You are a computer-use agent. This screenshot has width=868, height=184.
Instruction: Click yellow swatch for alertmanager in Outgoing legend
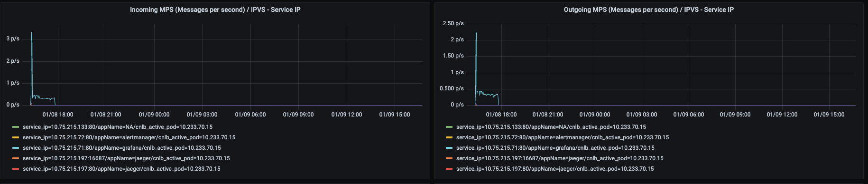tap(449, 137)
